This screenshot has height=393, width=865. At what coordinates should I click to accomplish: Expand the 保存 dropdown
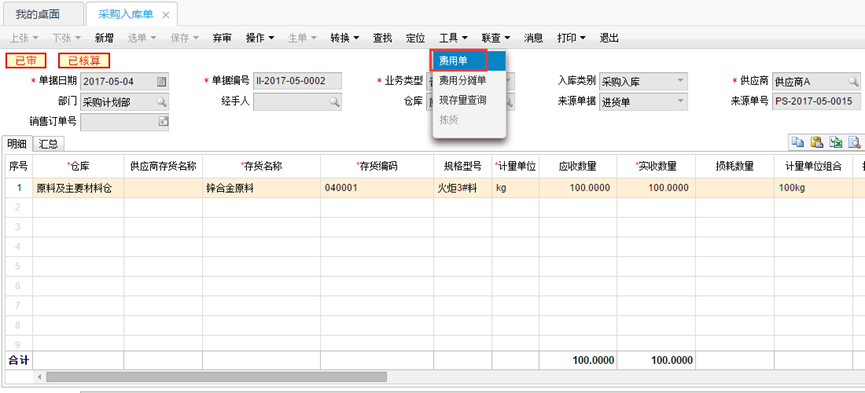click(x=184, y=38)
